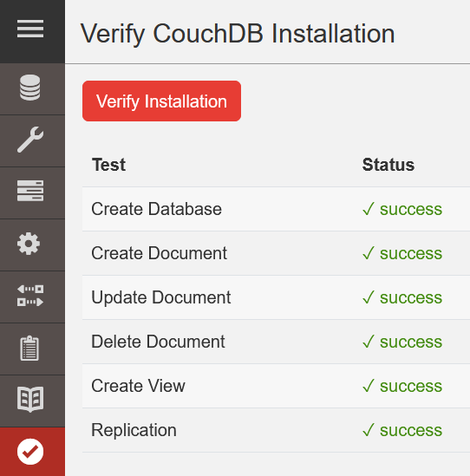Select the Create View test row
Screen dimensions: 470x476
pos(276,386)
